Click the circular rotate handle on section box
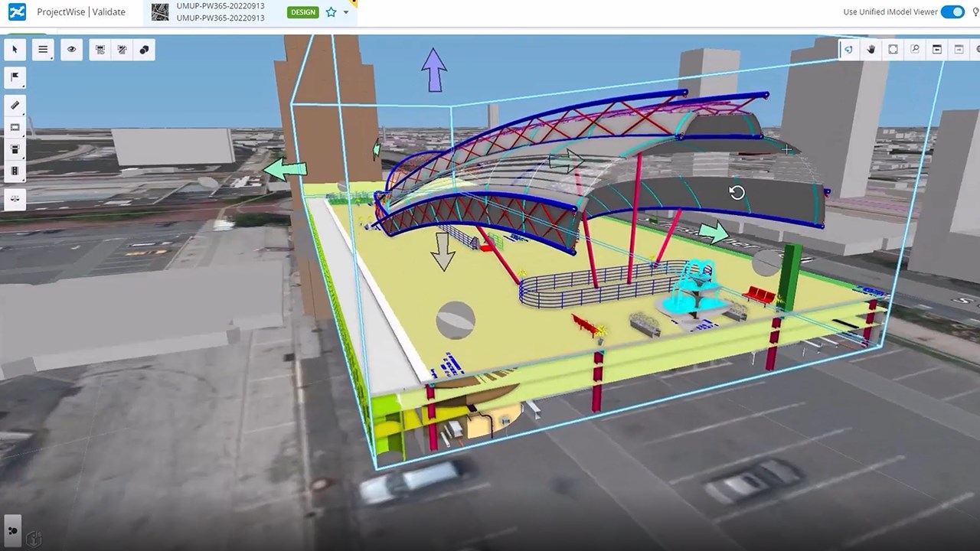Viewport: 980px width, 551px height. [737, 193]
